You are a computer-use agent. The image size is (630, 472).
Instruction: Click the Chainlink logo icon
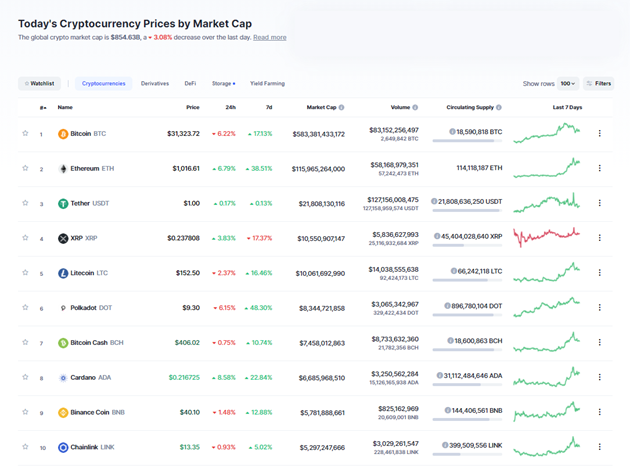point(63,447)
